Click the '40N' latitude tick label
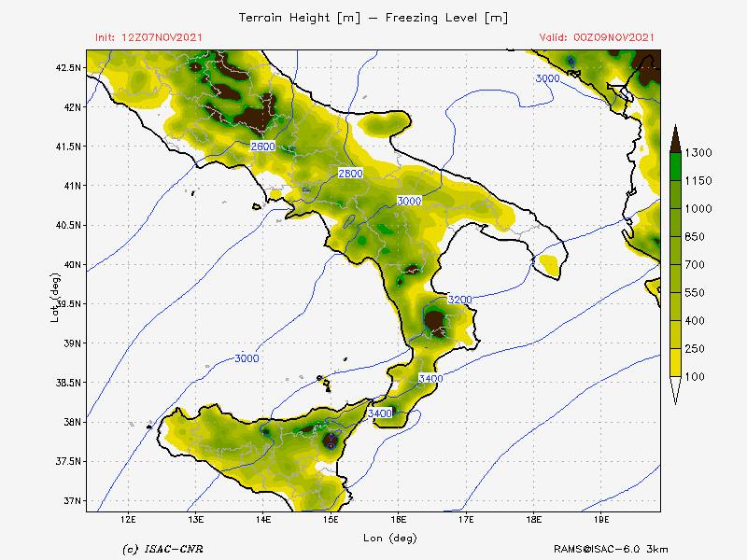747x560 pixels. 73,264
